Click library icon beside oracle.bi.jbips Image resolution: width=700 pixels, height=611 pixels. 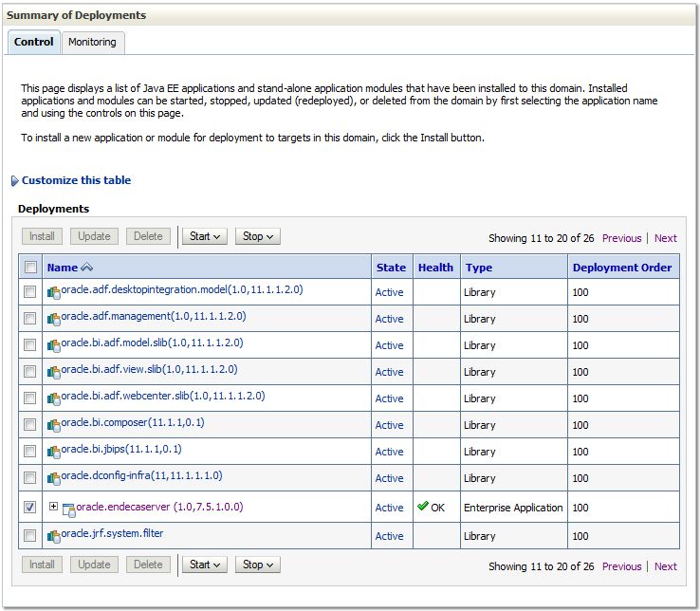point(53,452)
